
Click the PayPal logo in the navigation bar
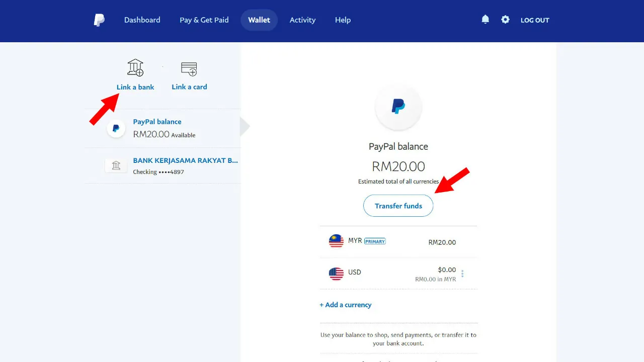coord(99,20)
